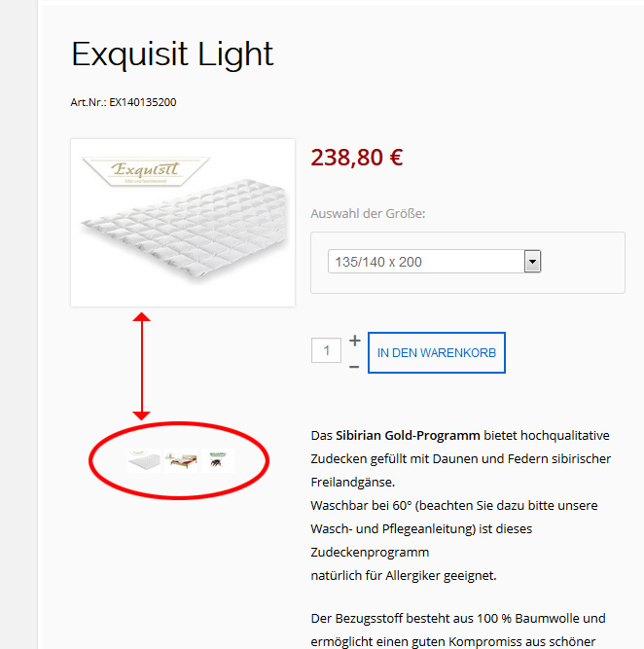Click the plus icon to increase quantity
The image size is (644, 649).
pyautogui.click(x=354, y=341)
